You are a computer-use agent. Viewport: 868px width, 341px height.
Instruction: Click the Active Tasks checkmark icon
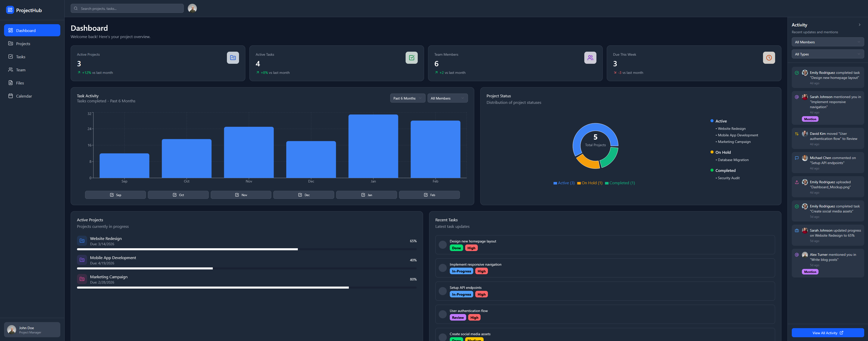[411, 57]
